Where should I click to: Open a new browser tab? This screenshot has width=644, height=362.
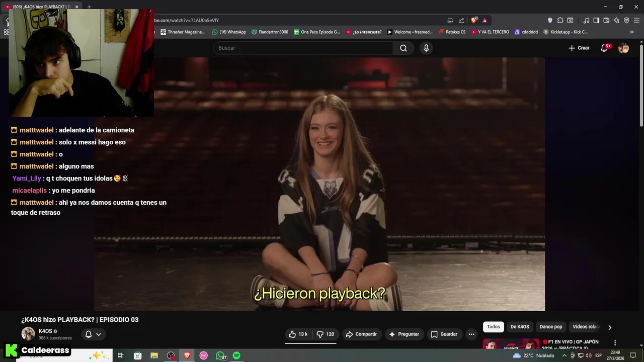tap(89, 7)
